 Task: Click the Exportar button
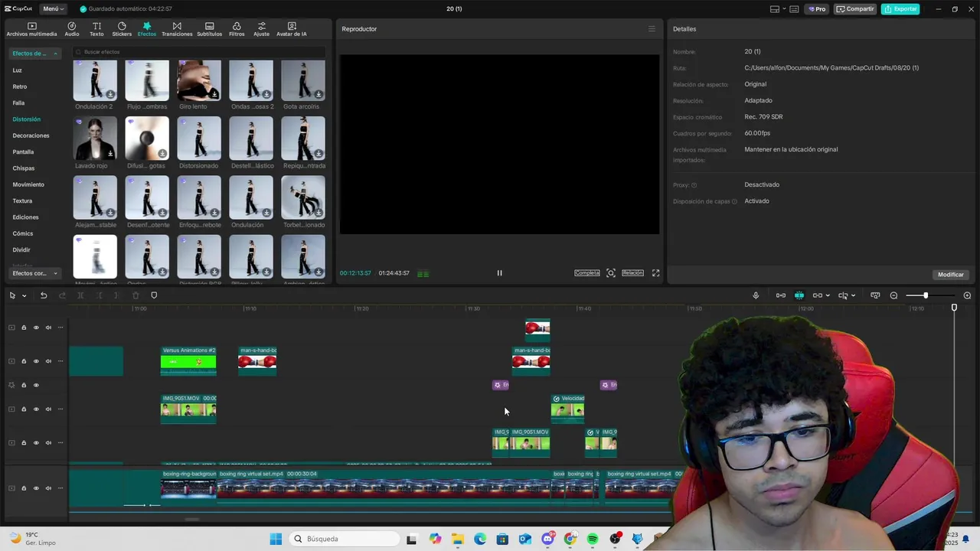click(x=900, y=9)
